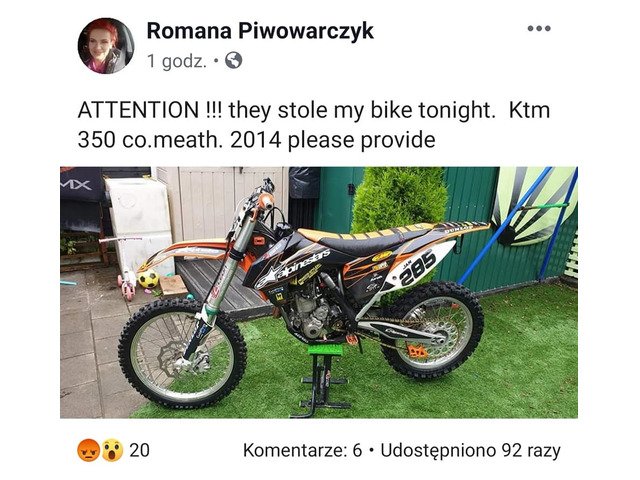The height and width of the screenshot is (480, 640).
Task: Open the KTM dirt bike photo
Action: 319,292
